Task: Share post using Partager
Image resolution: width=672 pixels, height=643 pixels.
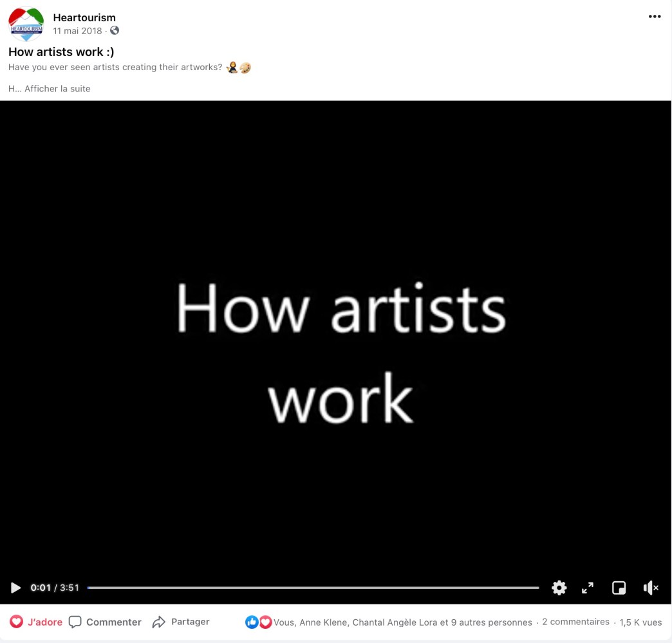Action: (181, 622)
